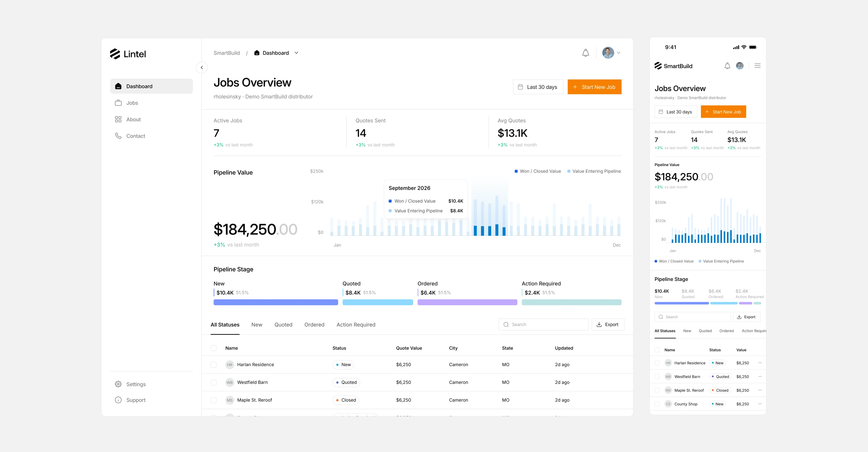The image size is (868, 452).
Task: Click desktop Start New Job button
Action: click(594, 87)
